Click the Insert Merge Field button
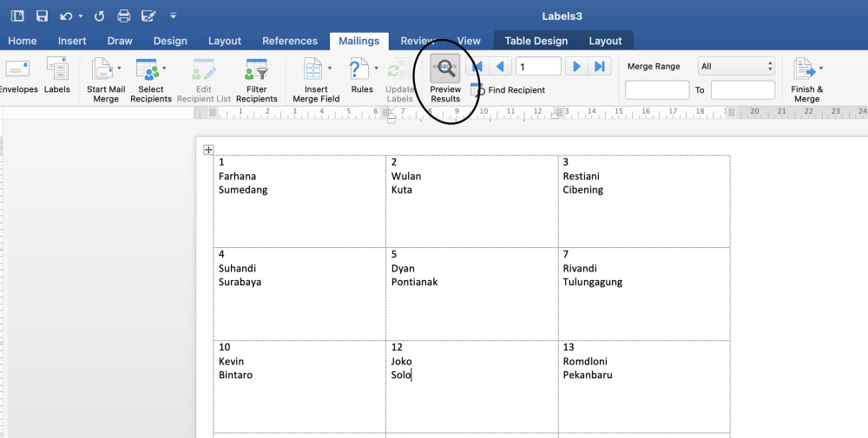This screenshot has width=868, height=438. [316, 80]
